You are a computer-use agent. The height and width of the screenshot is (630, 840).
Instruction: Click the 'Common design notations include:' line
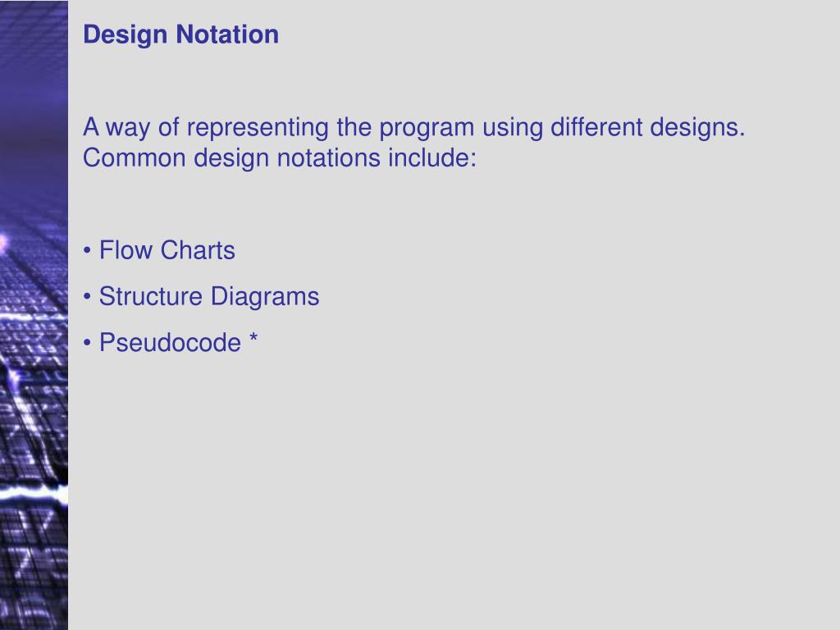280,158
